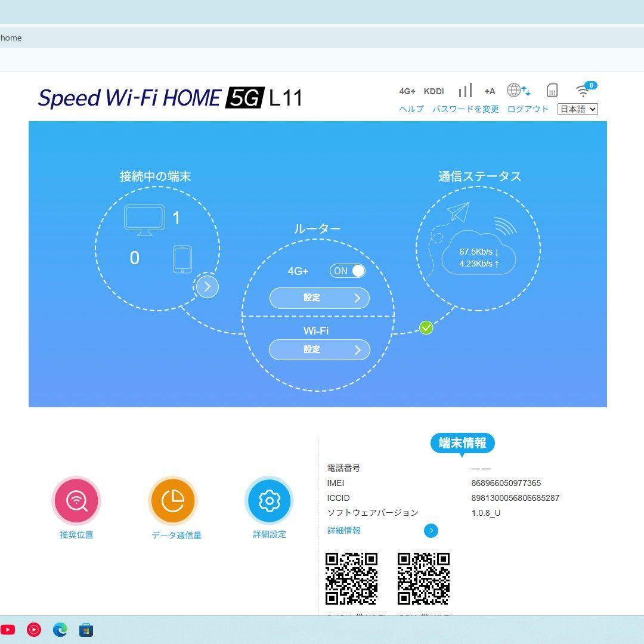Open 4G+ 設定 settings
644x644 pixels.
pyautogui.click(x=320, y=298)
